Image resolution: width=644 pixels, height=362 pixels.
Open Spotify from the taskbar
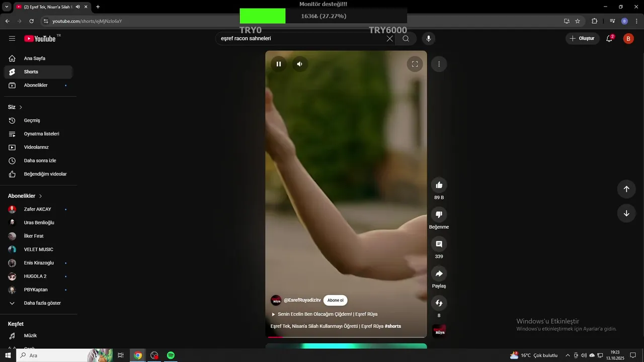click(171, 355)
